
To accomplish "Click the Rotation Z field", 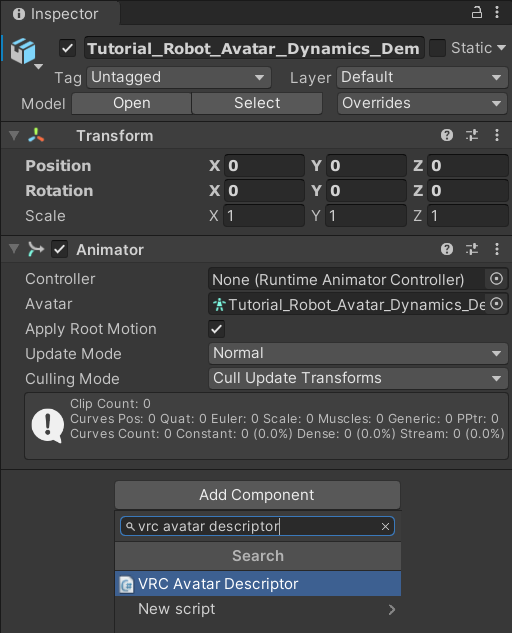I will [x=468, y=191].
